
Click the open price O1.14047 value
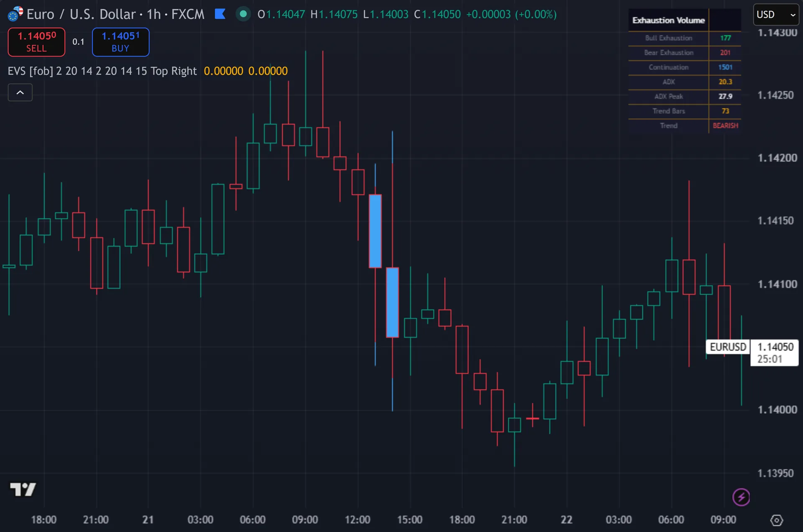coord(281,14)
